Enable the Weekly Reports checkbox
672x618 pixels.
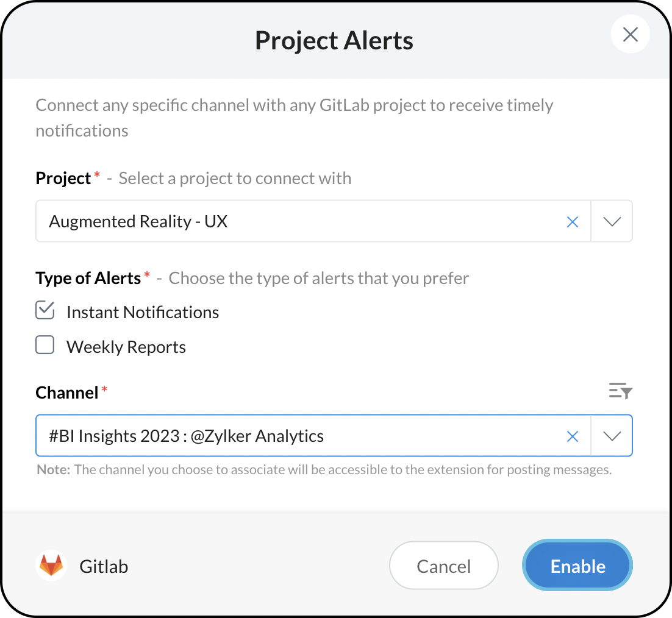point(45,346)
